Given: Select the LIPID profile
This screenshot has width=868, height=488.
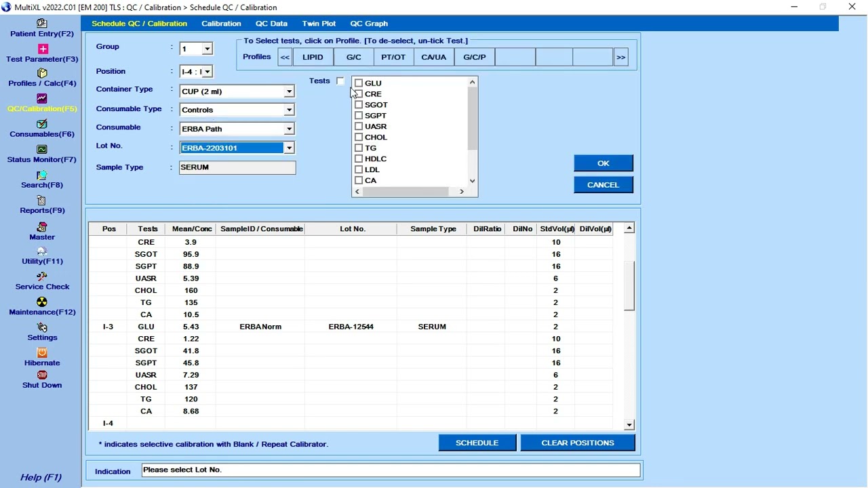Looking at the screenshot, I should coord(313,57).
